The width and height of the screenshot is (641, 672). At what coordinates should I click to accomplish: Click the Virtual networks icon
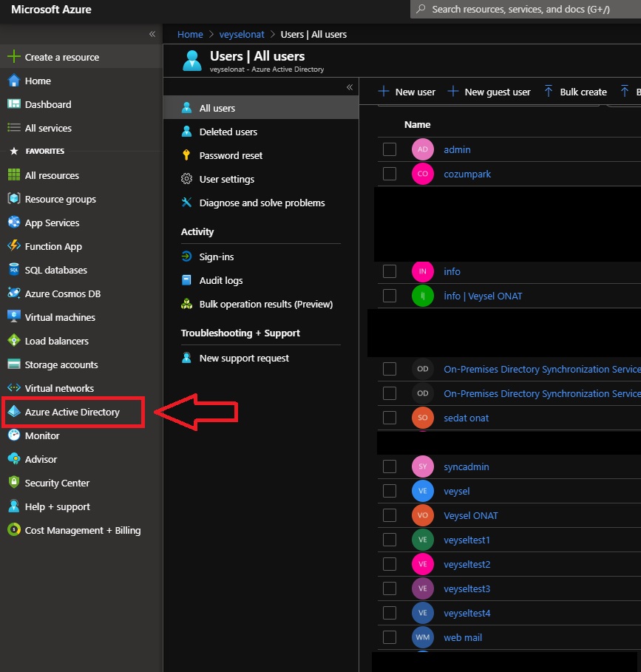[x=14, y=388]
